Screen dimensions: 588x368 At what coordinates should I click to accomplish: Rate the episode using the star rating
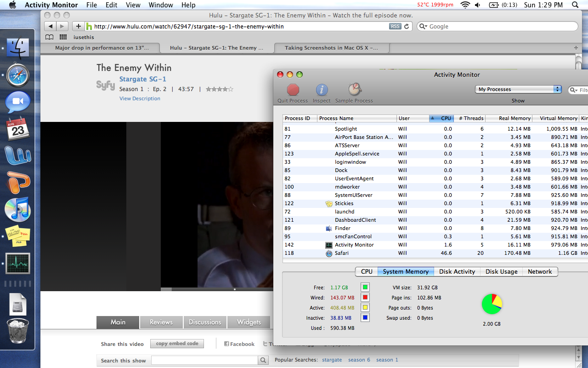(220, 89)
